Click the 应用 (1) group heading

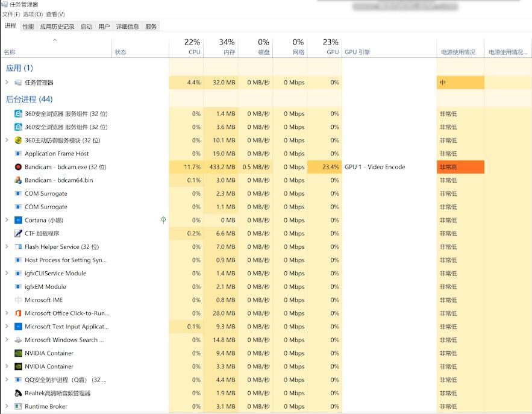click(19, 68)
